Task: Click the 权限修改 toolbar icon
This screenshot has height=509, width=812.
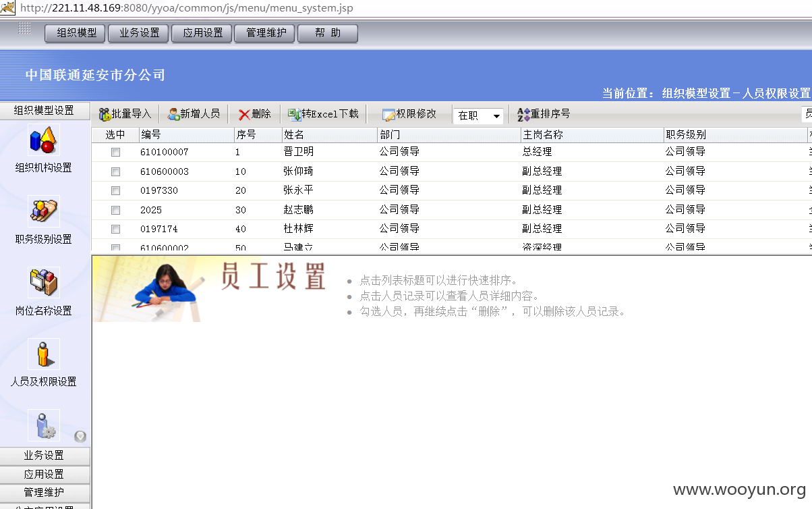Action: (x=389, y=115)
